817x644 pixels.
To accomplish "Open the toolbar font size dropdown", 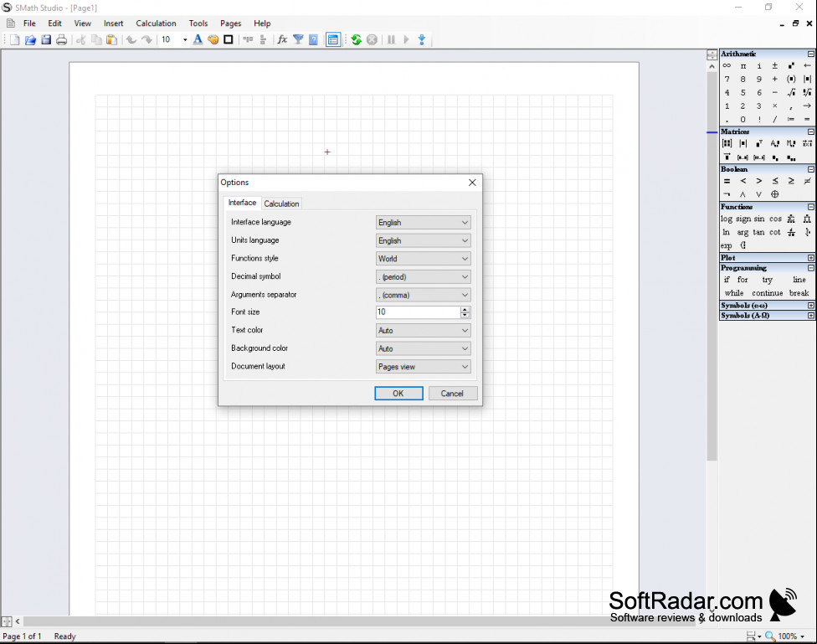I will 185,39.
